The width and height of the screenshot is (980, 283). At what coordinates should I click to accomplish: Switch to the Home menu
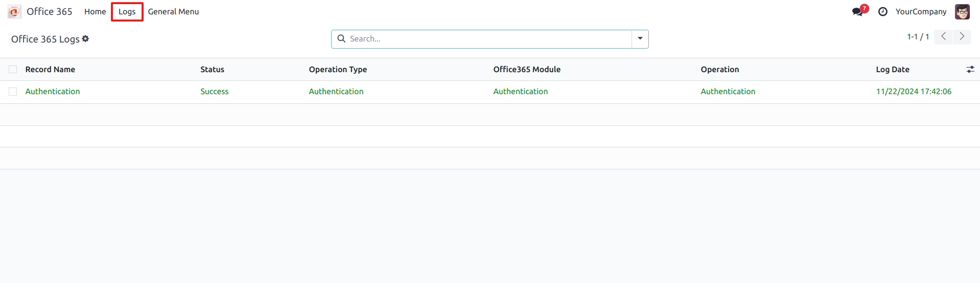tap(95, 12)
